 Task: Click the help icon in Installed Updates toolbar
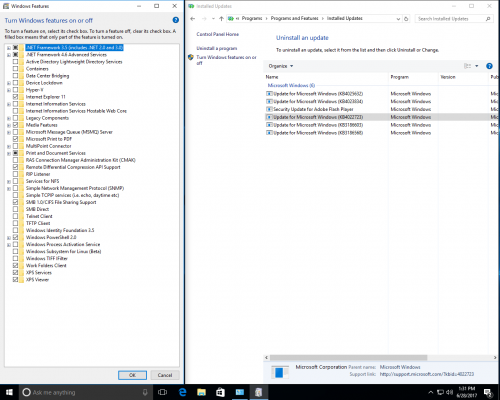coord(489,66)
